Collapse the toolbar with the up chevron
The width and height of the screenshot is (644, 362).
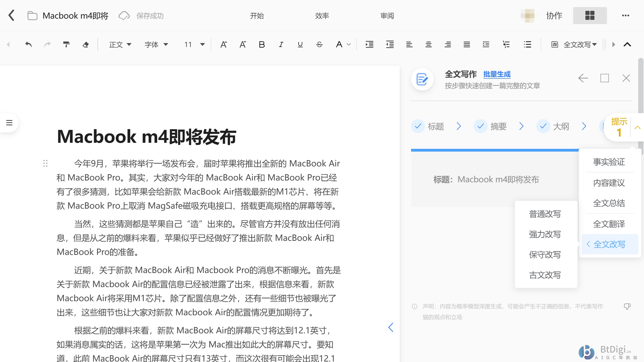click(x=627, y=44)
